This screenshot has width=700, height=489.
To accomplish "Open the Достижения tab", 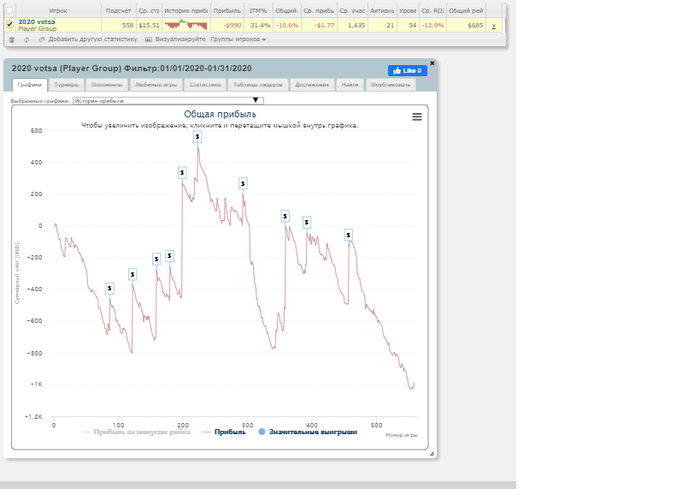I will pyautogui.click(x=312, y=85).
